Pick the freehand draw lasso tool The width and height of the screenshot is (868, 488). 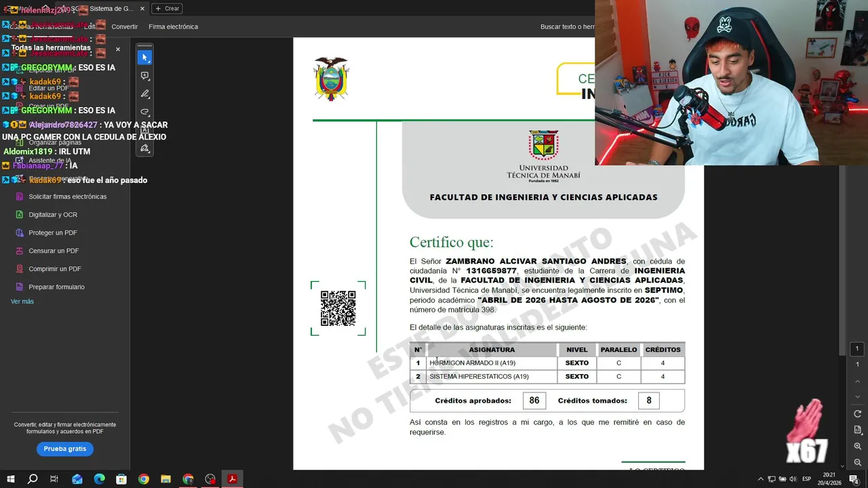pyautogui.click(x=144, y=112)
